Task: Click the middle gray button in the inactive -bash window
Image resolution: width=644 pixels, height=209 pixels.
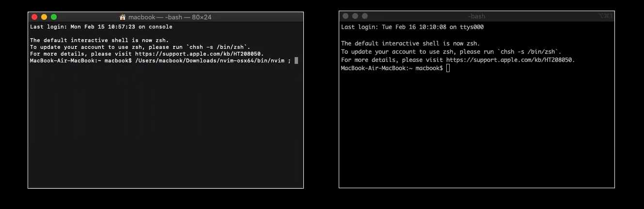Action: tap(355, 16)
